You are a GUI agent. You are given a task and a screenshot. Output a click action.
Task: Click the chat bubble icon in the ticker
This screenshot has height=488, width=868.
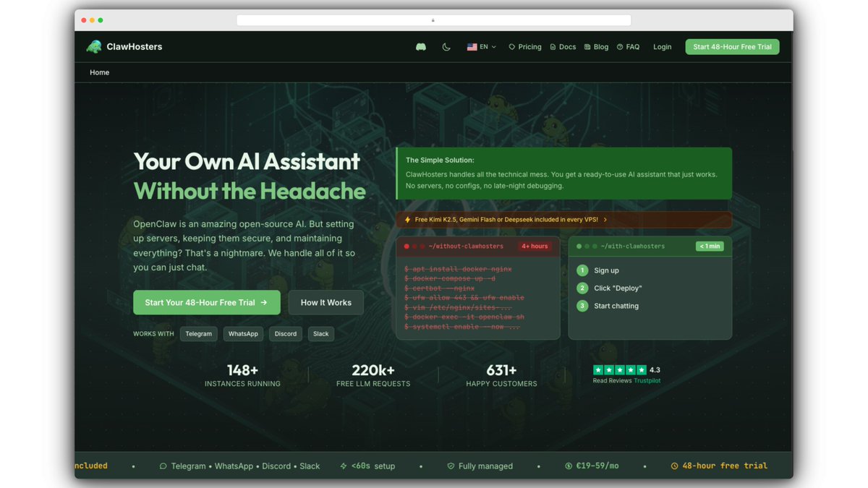pos(163,466)
